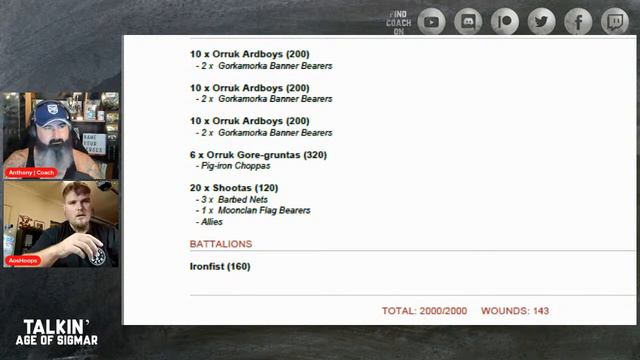Click the BATTALIONS section heading
The height and width of the screenshot is (360, 640).
pyautogui.click(x=221, y=244)
